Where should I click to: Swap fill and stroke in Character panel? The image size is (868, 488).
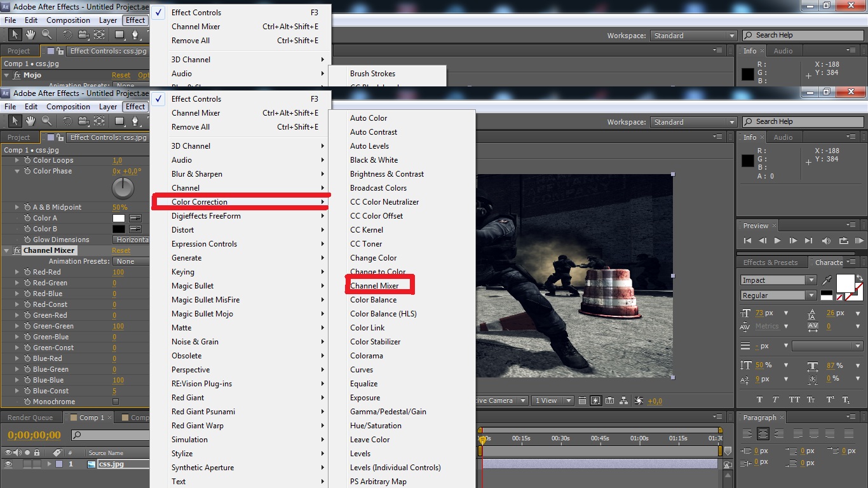point(859,278)
